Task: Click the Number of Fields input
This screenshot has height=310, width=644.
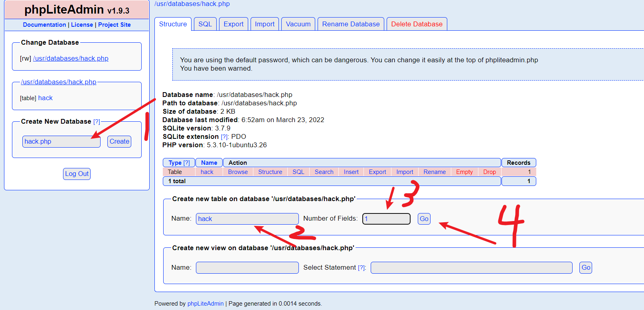Action: (386, 219)
